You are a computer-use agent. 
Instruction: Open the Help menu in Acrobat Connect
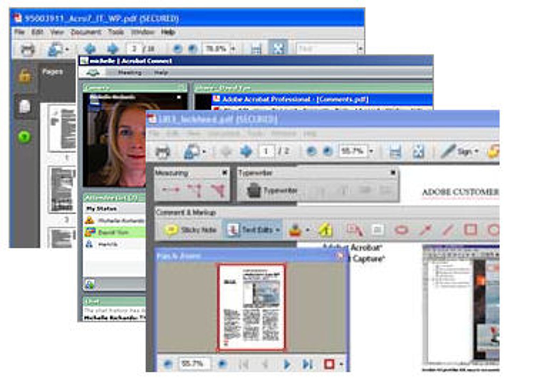tap(161, 73)
